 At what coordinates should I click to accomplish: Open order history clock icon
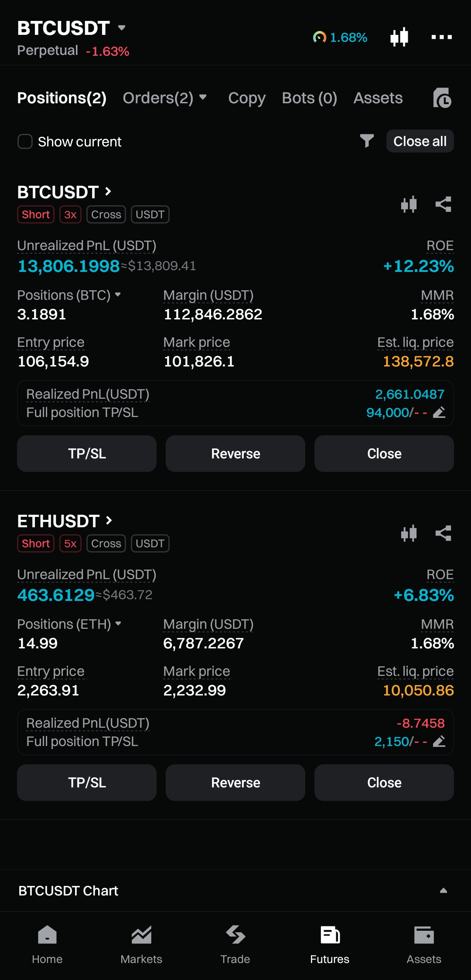[x=442, y=98]
